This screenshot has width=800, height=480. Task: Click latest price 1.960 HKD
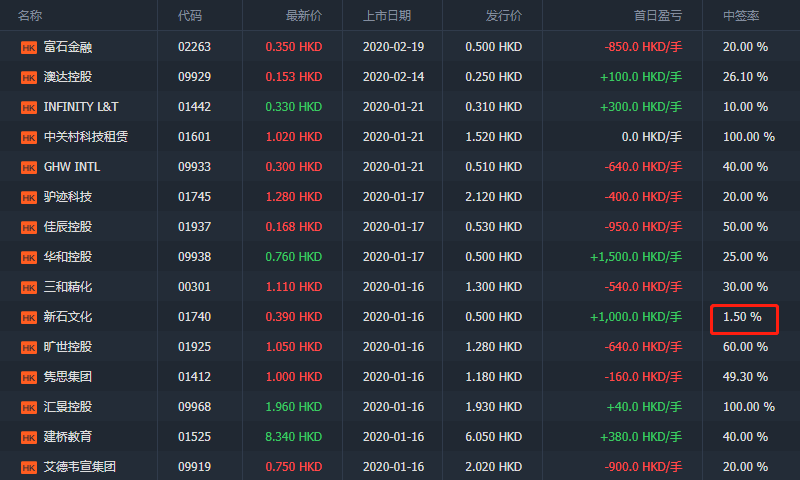pos(294,407)
